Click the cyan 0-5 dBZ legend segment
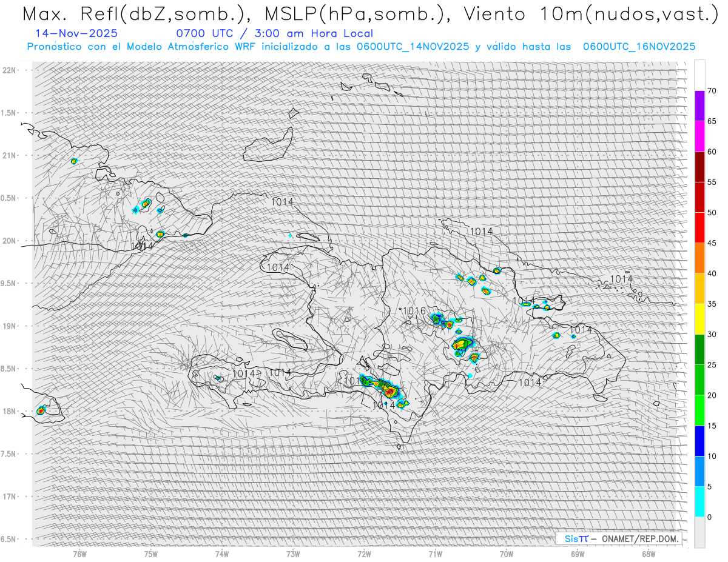Viewport: 728px width, 562px height. coord(699,501)
